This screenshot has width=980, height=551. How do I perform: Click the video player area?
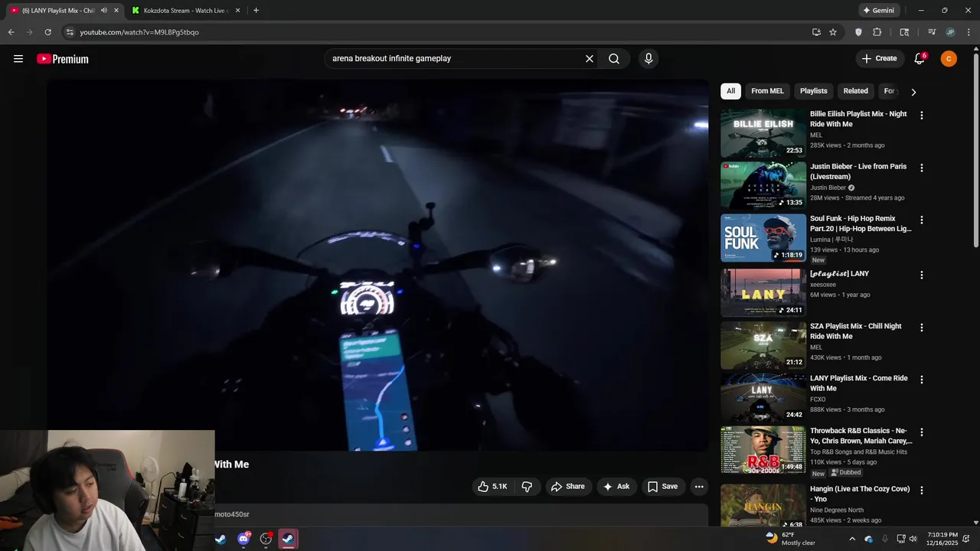click(x=377, y=265)
